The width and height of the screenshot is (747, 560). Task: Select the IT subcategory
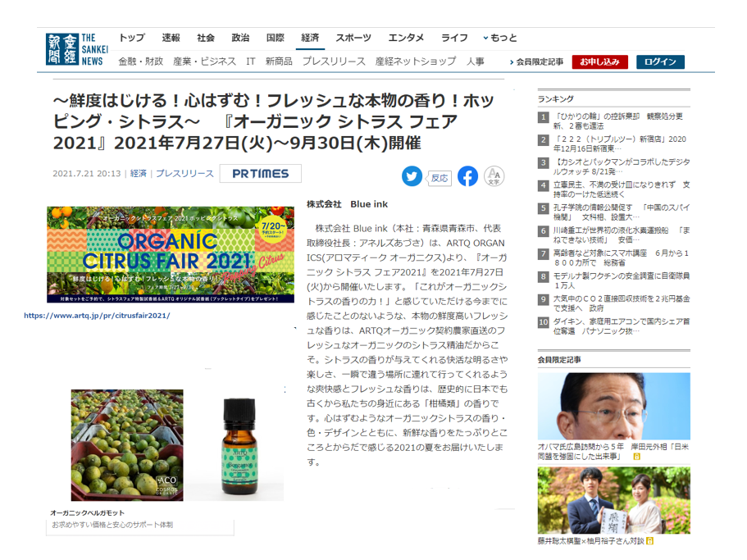tap(251, 61)
